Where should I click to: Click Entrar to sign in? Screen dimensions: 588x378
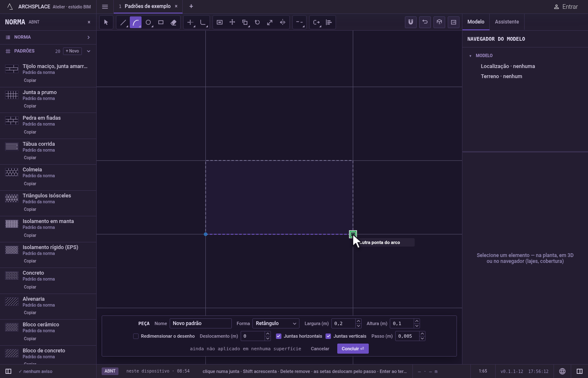click(x=566, y=7)
